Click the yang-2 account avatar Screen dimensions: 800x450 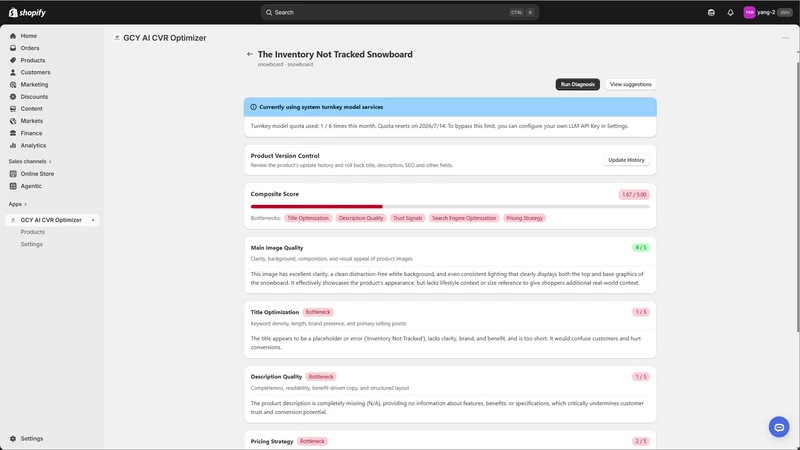pyautogui.click(x=749, y=12)
